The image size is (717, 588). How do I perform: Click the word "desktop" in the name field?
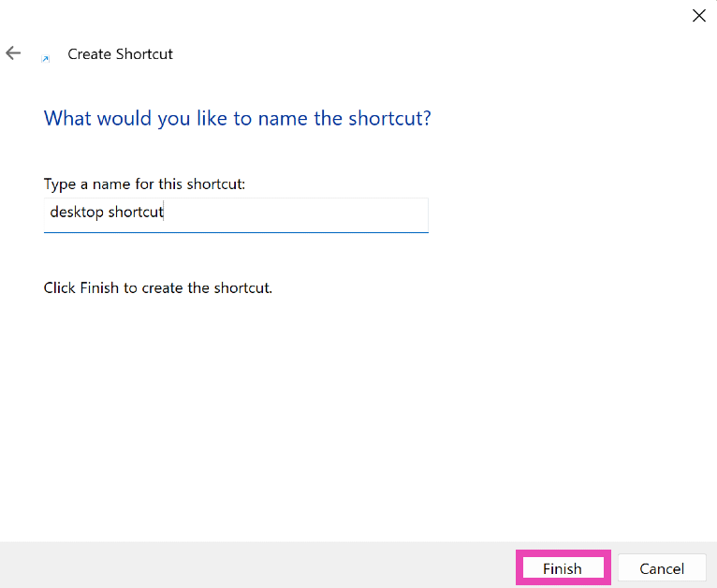click(77, 212)
